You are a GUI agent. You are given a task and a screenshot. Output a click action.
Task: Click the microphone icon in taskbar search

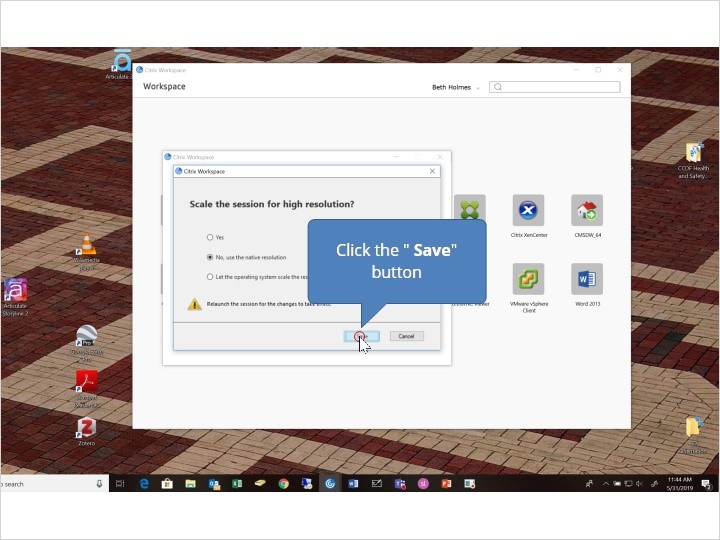click(99, 484)
